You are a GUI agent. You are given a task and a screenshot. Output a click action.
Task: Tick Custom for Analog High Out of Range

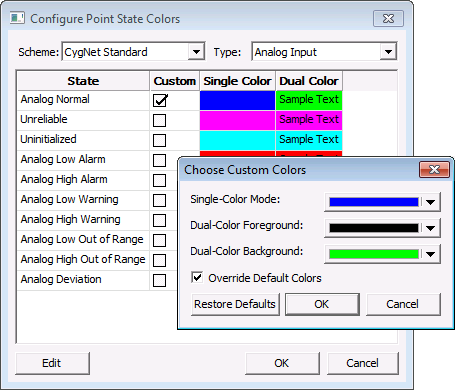pos(159,260)
